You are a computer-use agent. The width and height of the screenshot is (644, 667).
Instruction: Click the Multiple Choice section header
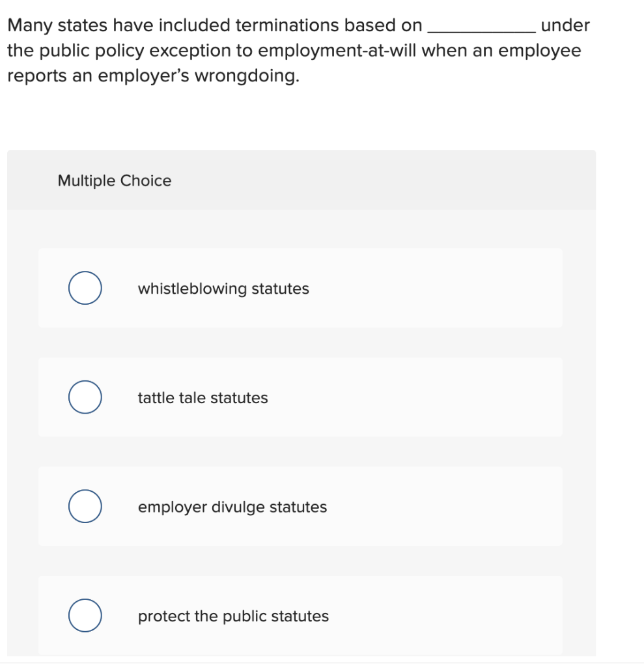(114, 180)
